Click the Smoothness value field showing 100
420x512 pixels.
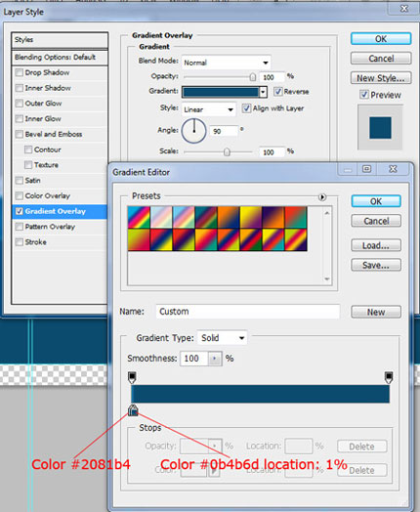(x=194, y=359)
